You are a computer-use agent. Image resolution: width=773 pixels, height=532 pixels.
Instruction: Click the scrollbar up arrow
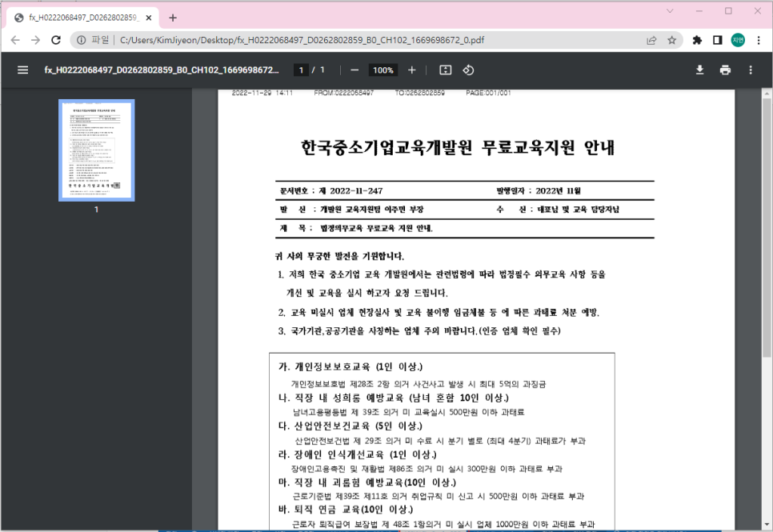(767, 93)
